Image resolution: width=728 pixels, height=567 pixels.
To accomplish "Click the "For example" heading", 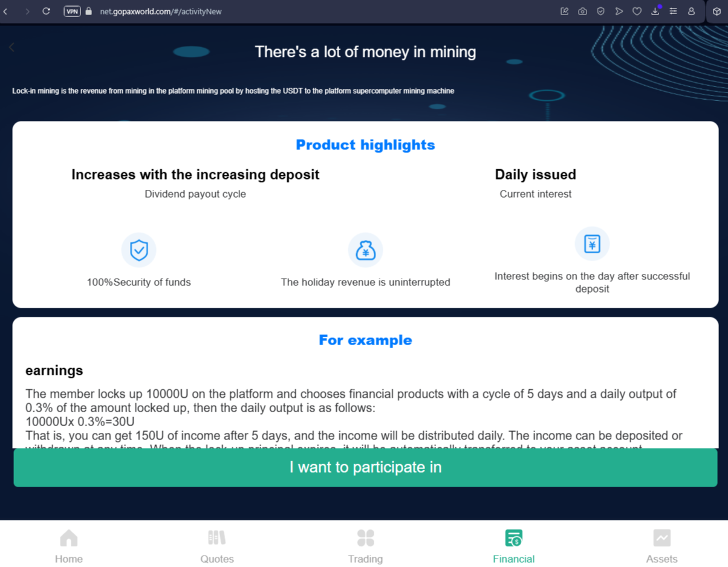I will pyautogui.click(x=365, y=340).
